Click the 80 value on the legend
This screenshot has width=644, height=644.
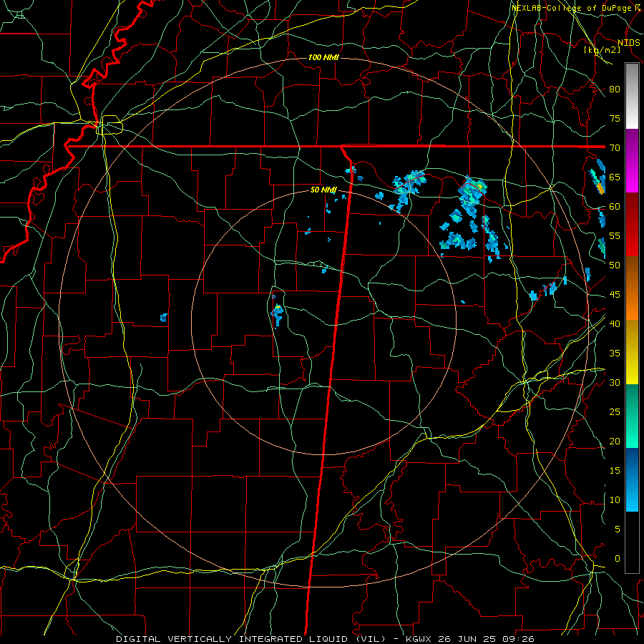point(615,89)
